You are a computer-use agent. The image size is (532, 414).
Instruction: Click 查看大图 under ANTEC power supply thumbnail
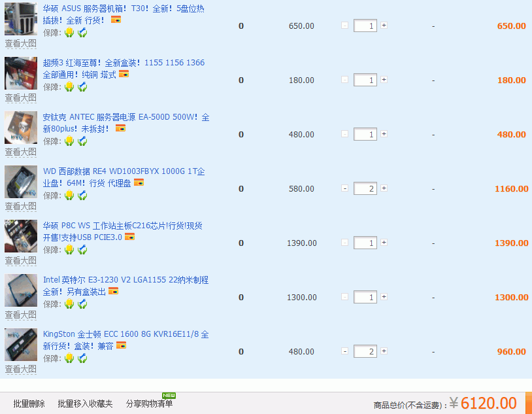click(21, 152)
